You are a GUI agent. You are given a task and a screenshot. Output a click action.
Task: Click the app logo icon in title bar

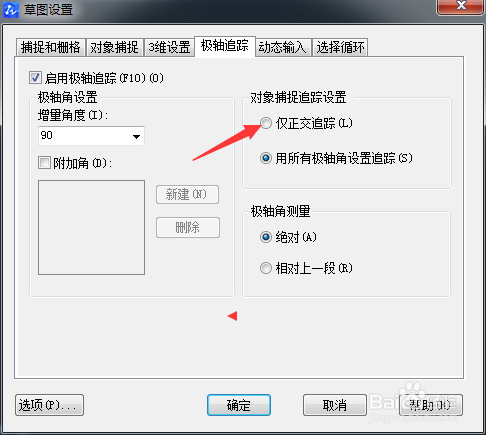point(11,9)
